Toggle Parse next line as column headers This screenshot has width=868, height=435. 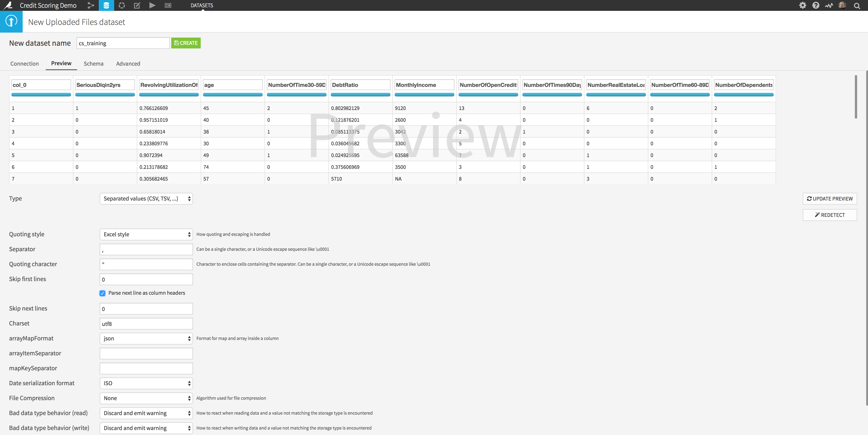tap(102, 293)
